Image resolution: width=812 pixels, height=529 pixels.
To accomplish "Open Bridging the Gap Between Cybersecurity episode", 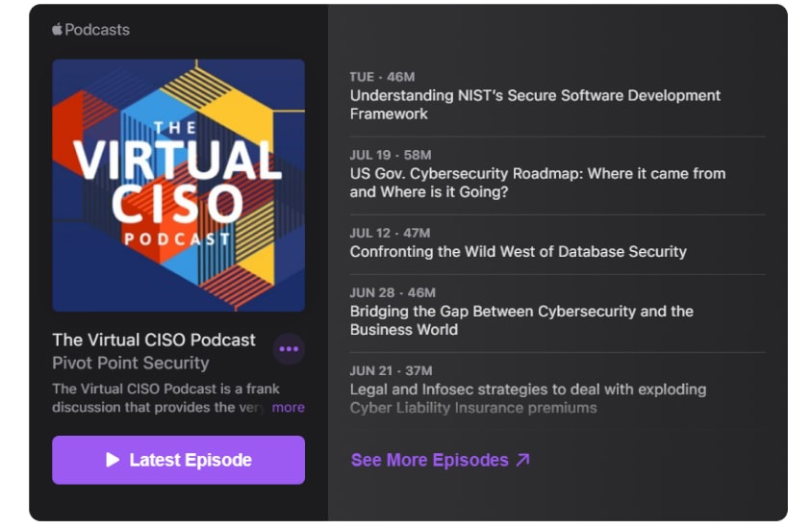I will [x=521, y=320].
